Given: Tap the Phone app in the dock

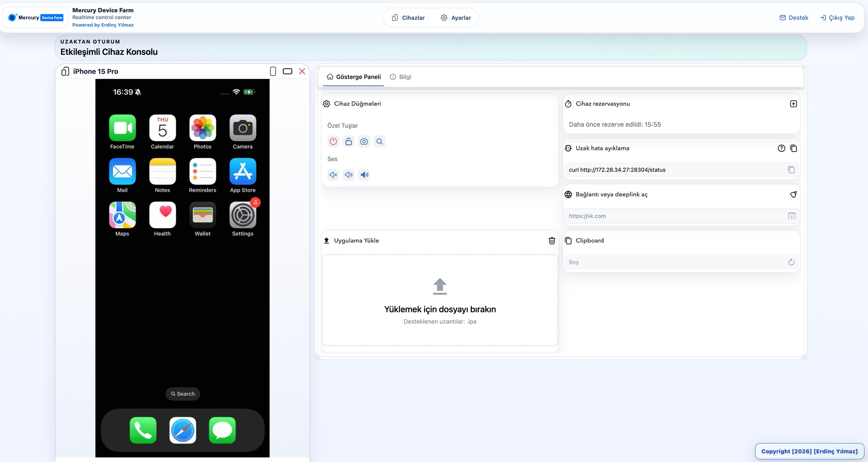Looking at the screenshot, I should tap(143, 430).
